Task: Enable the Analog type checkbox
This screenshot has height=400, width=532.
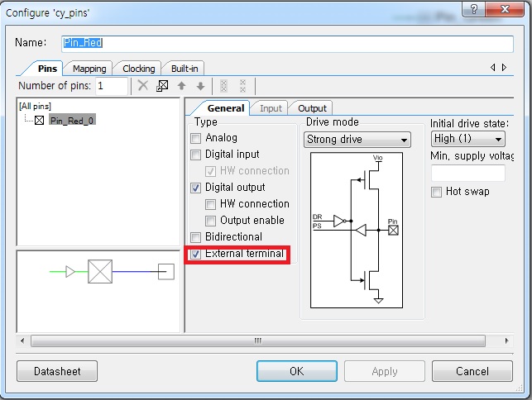Action: point(195,138)
